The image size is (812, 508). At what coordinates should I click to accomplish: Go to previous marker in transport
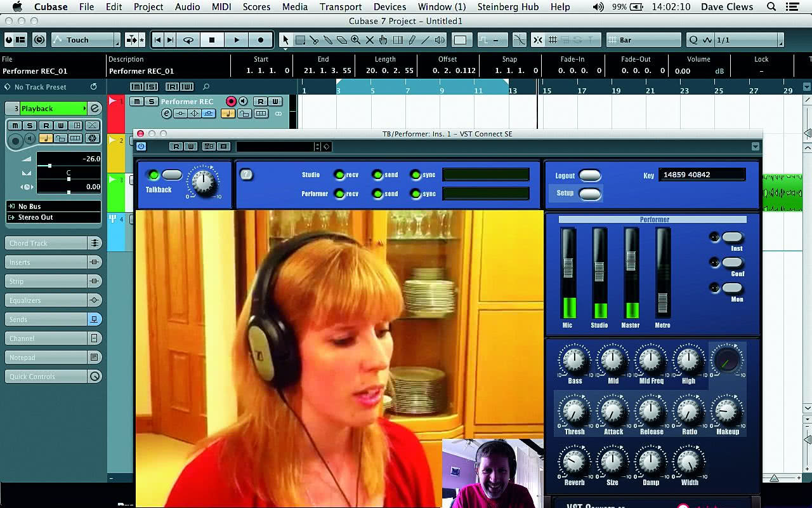tap(158, 40)
